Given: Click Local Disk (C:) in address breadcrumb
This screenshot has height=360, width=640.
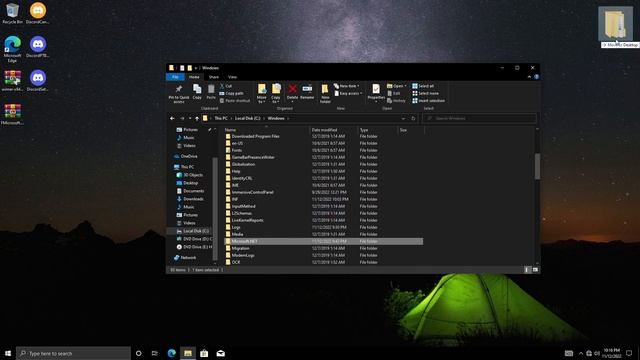Looking at the screenshot, I should pyautogui.click(x=247, y=118).
